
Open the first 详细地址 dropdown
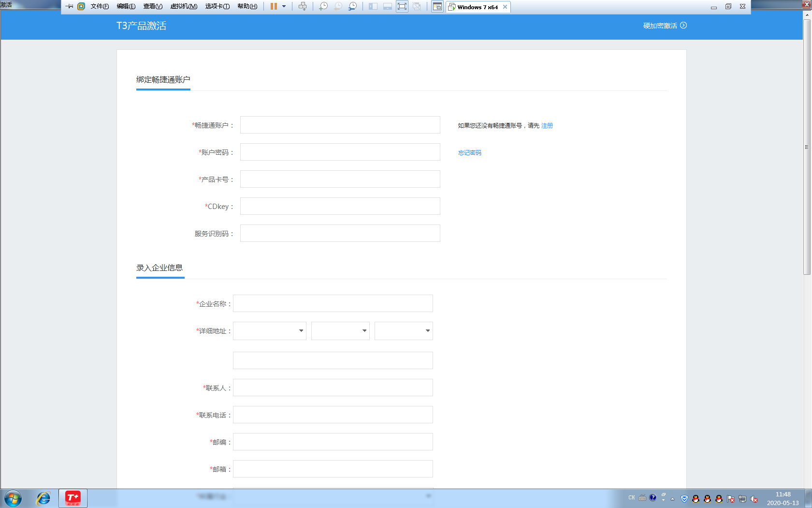coord(270,331)
